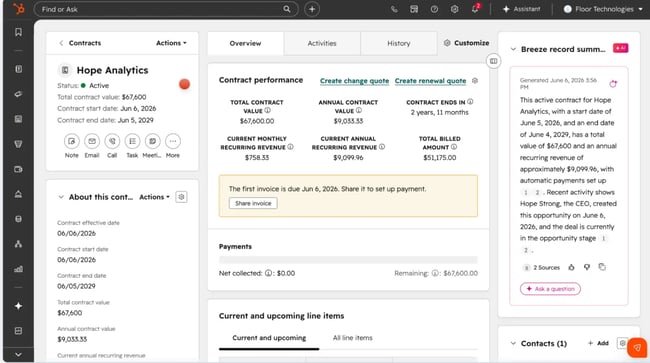Image resolution: width=650 pixels, height=363 pixels.
Task: Expand the left sidebar bottom chevron
Action: (18, 355)
